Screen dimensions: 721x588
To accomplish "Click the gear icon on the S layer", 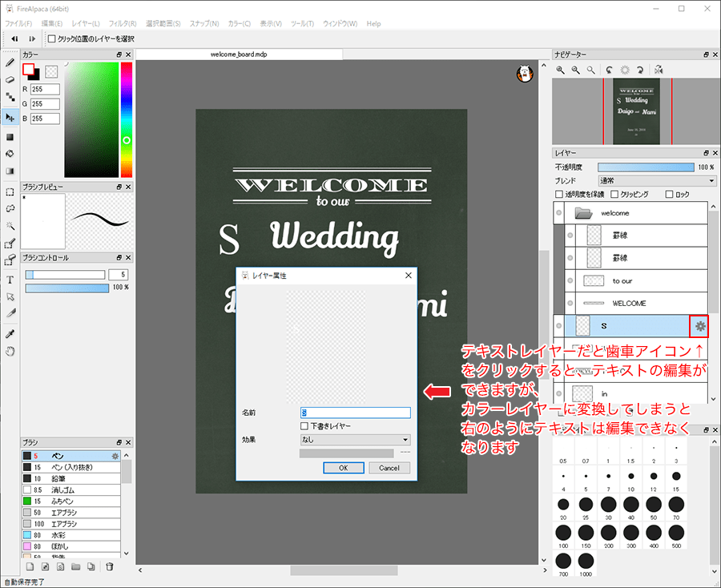I will click(700, 326).
